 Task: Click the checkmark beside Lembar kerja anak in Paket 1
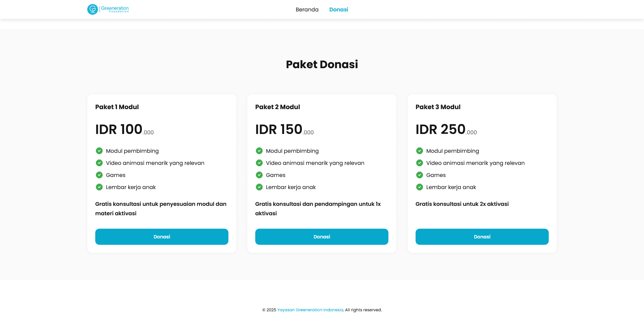click(x=99, y=187)
